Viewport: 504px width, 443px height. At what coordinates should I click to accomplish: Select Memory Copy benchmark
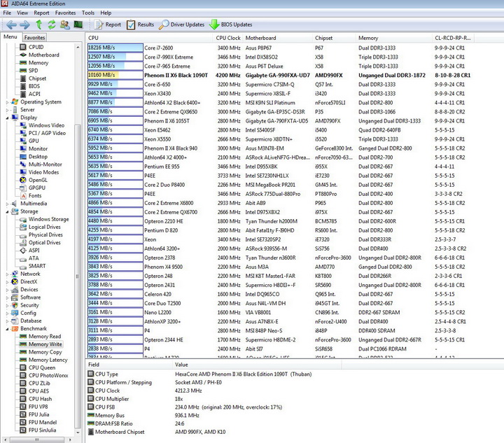(45, 352)
